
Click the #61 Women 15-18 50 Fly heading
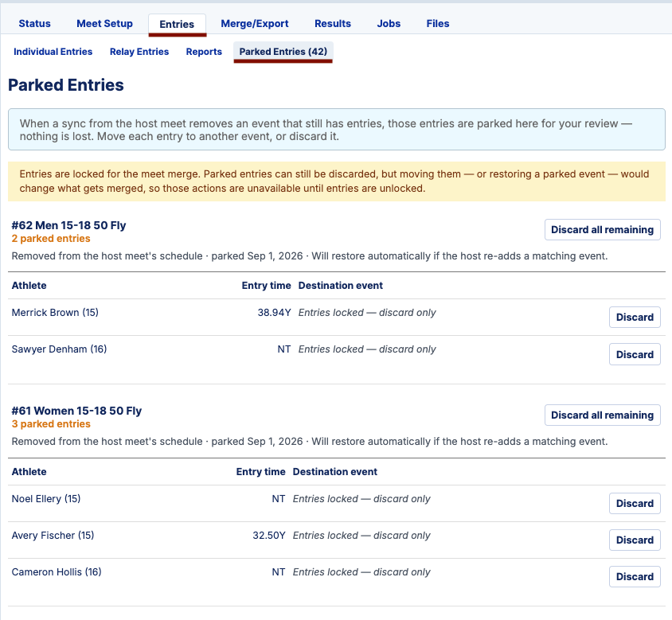coord(76,411)
